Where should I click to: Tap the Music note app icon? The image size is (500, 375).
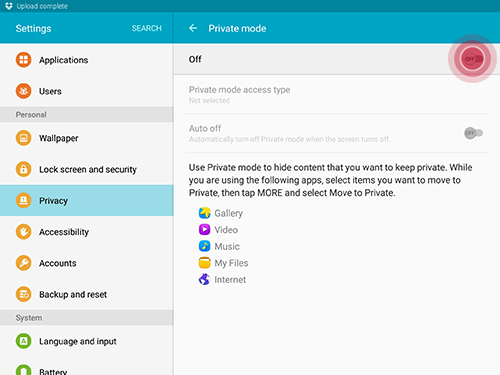204,246
